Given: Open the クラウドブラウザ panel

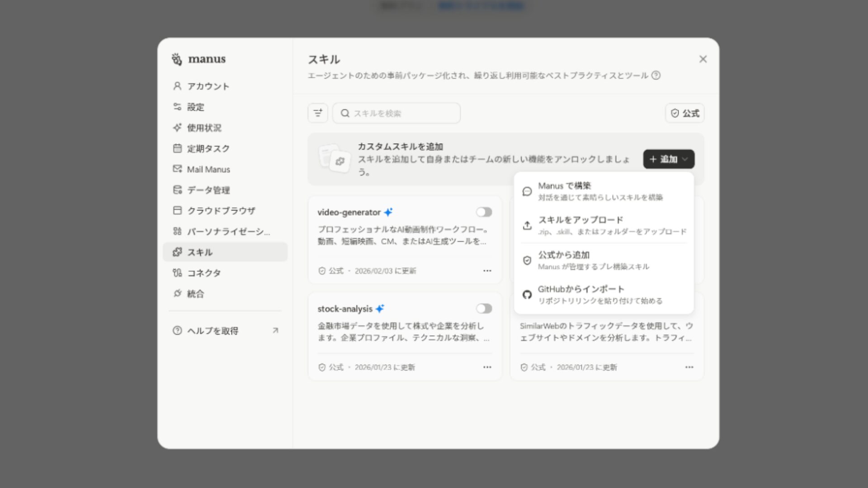Looking at the screenshot, I should tap(221, 211).
